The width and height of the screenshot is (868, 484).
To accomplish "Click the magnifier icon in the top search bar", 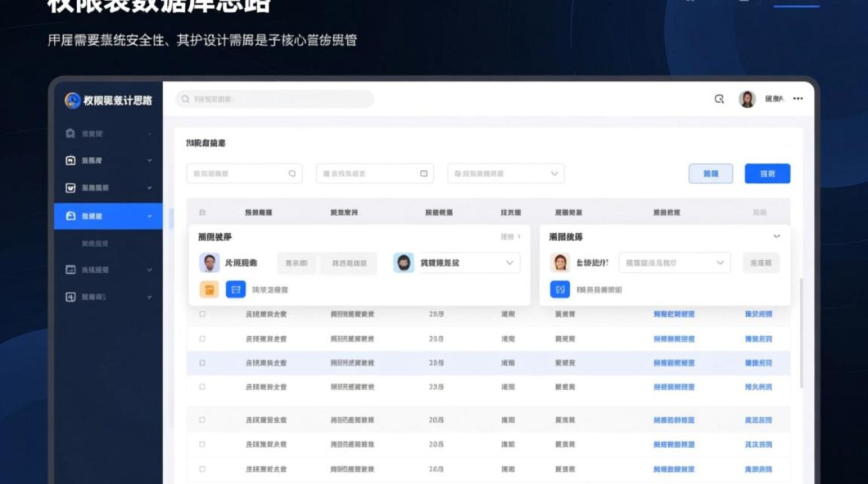I will tap(186, 99).
